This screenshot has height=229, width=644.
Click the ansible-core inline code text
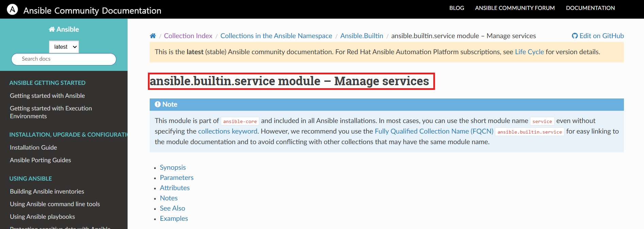pos(240,121)
